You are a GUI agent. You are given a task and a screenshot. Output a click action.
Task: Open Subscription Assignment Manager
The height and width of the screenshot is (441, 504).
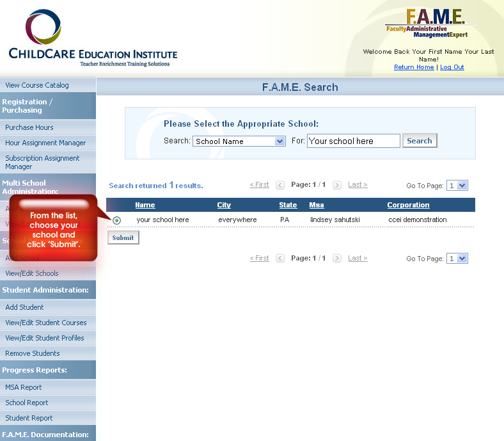tap(48, 162)
